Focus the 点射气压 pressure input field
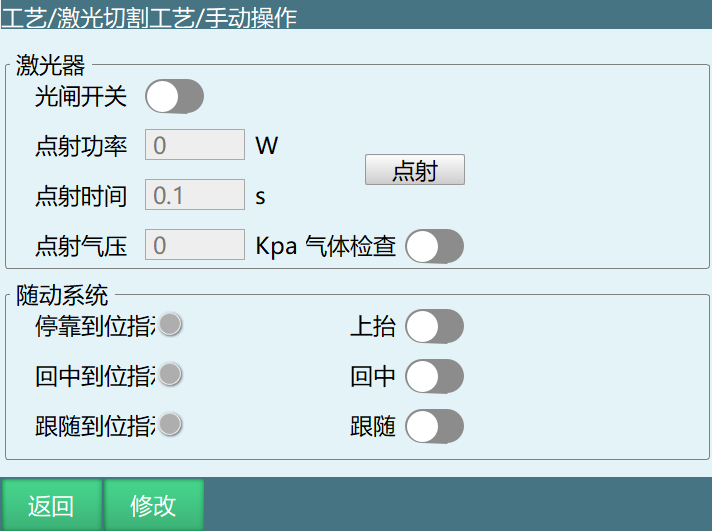Image resolution: width=712 pixels, height=531 pixels. [195, 245]
